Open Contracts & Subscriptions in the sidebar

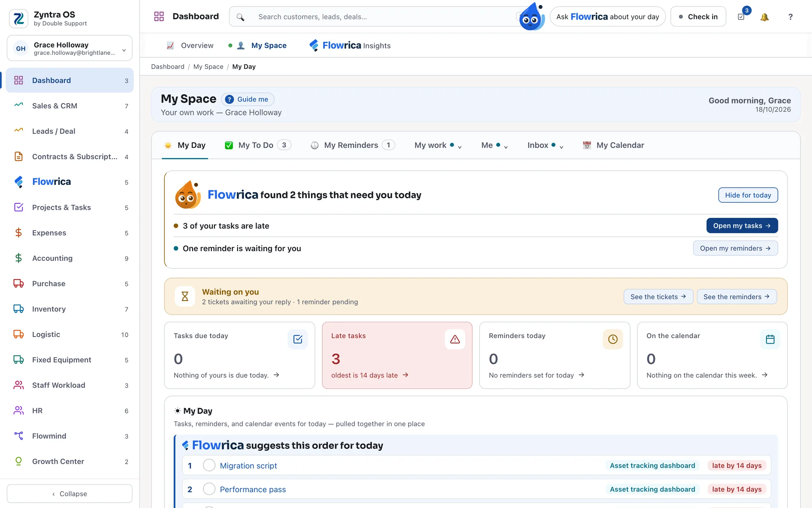point(69,156)
